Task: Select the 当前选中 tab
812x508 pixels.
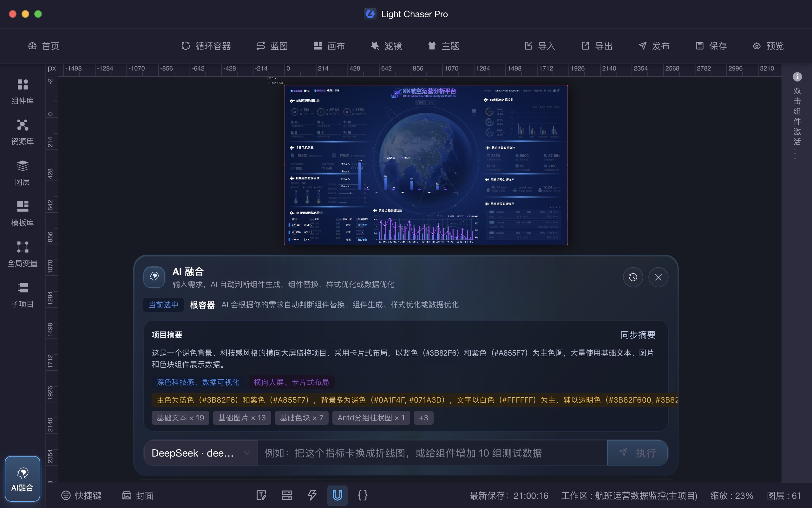Action: 163,305
